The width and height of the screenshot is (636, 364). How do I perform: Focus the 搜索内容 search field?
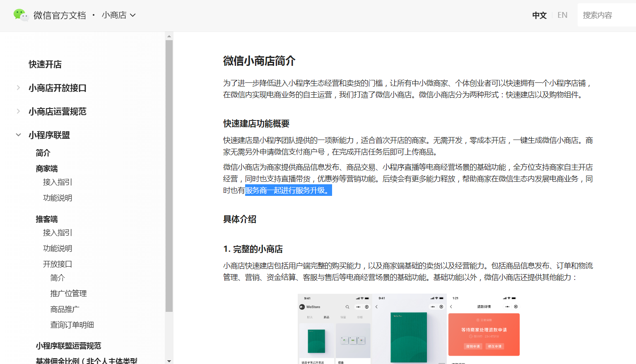pos(607,15)
